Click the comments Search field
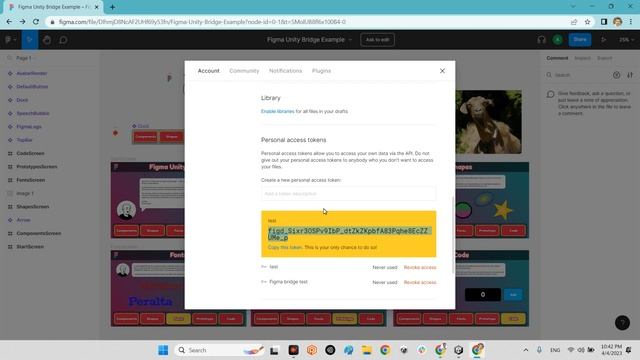640x360 pixels. pos(578,75)
